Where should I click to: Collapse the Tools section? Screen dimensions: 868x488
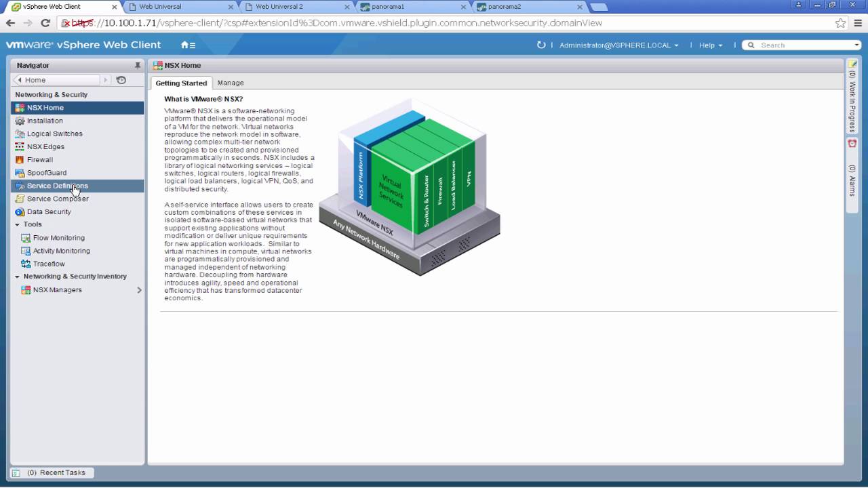[18, 224]
